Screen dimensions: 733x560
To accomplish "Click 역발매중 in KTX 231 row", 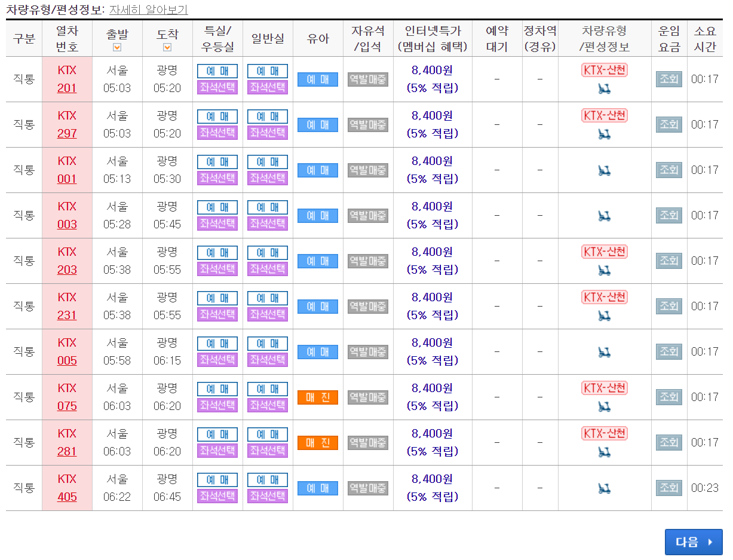I will (368, 307).
